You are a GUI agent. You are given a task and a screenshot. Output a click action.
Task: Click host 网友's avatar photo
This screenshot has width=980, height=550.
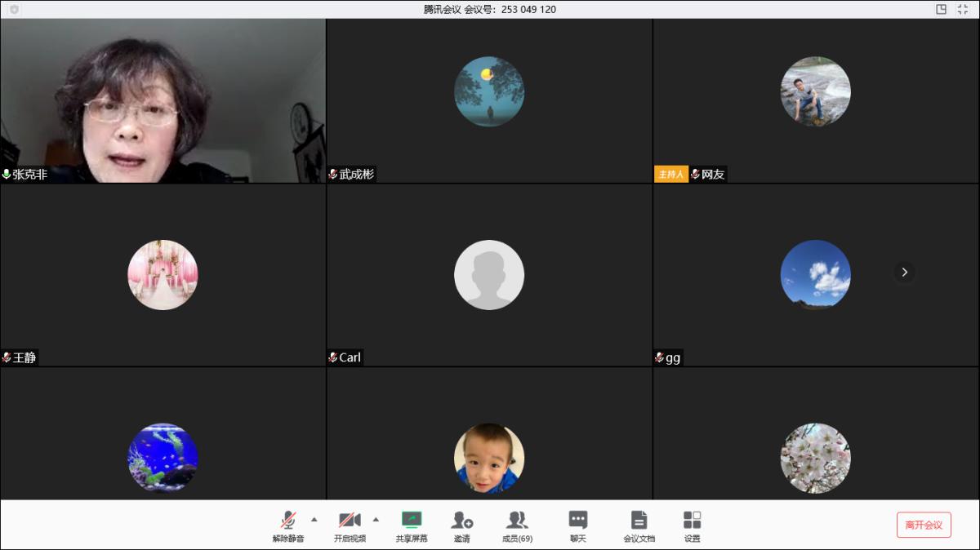coord(815,91)
